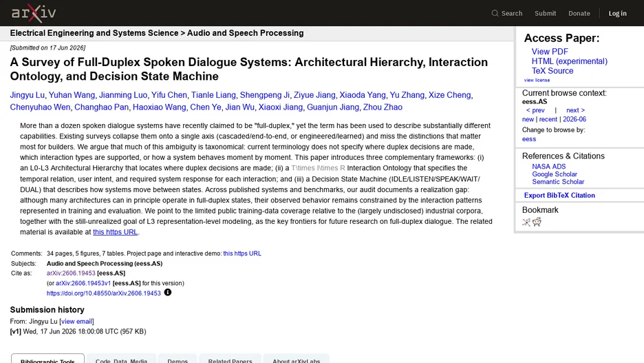Open author Yifu Chen's page
This screenshot has height=363, width=644.
[169, 95]
